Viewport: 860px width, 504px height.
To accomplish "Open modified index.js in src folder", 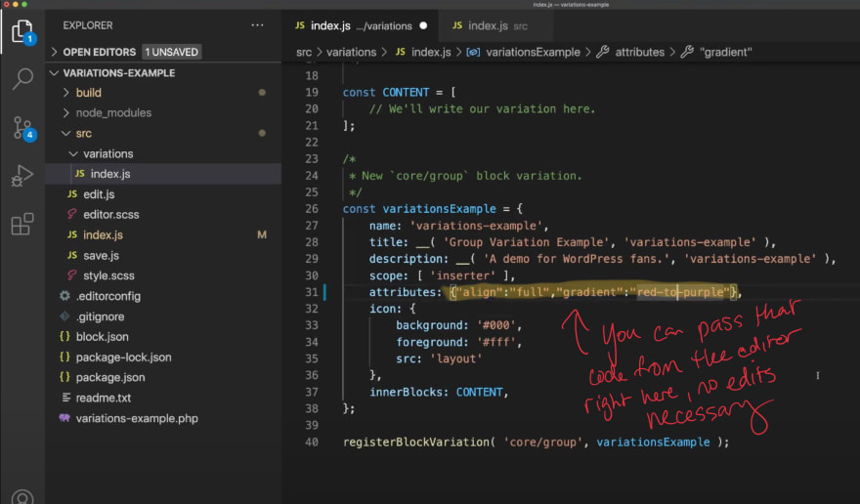I will 163,234.
